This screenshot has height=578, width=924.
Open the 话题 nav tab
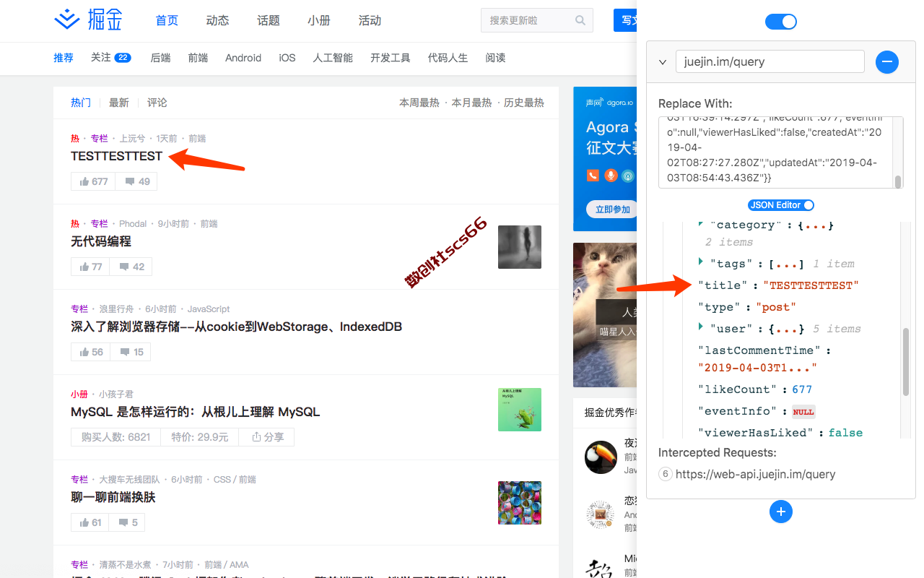268,20
